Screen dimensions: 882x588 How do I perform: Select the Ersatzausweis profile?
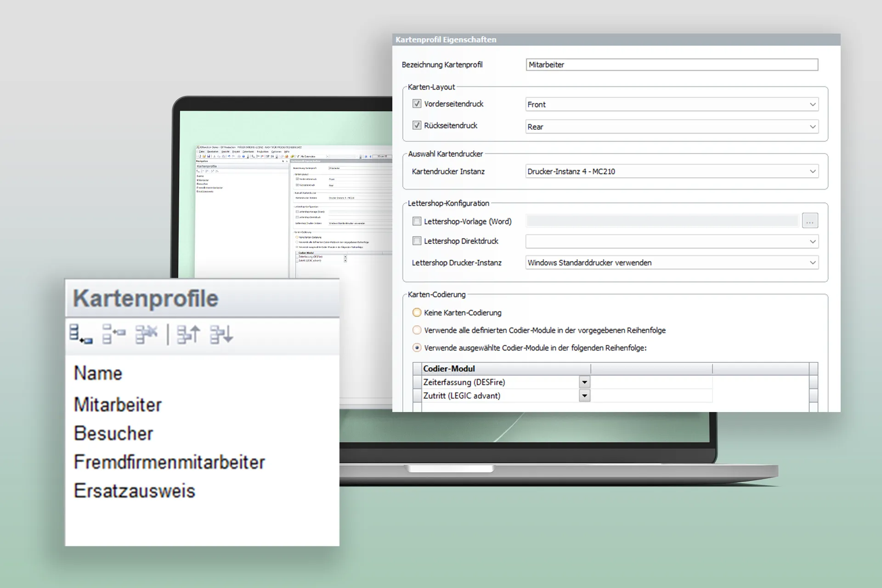point(135,491)
